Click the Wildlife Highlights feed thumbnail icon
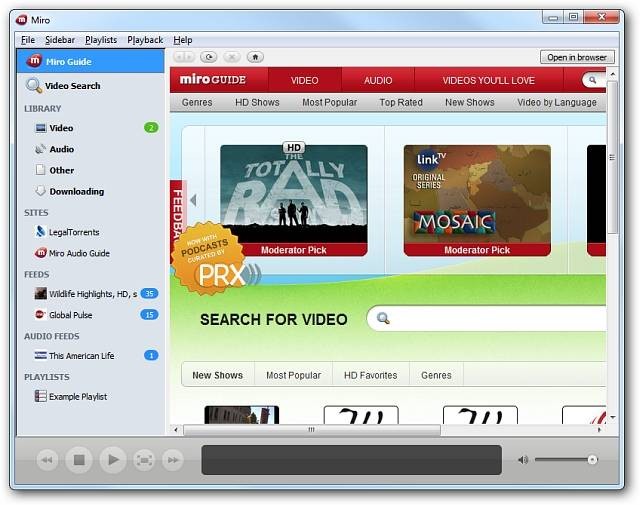This screenshot has width=640, height=505. pyautogui.click(x=40, y=294)
